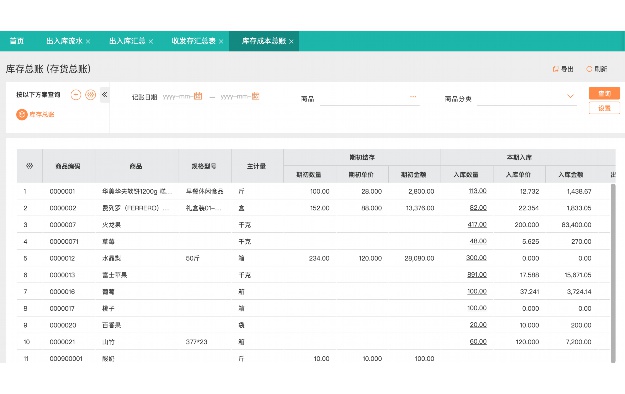
Task: Open underlined 100.00 link in row 7
Action: click(477, 292)
